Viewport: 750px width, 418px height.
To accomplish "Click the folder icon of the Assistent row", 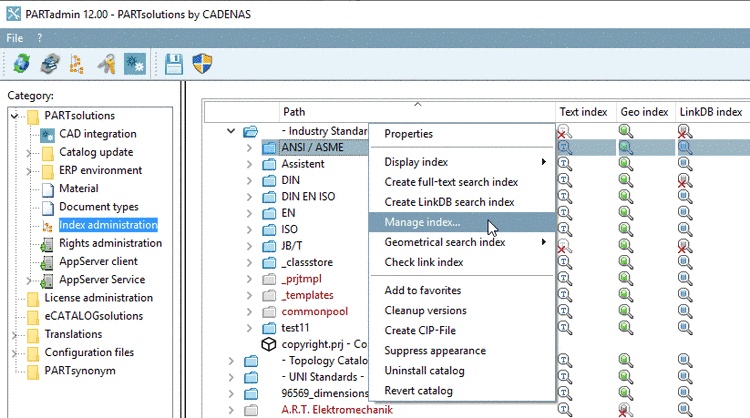I will pos(269,164).
